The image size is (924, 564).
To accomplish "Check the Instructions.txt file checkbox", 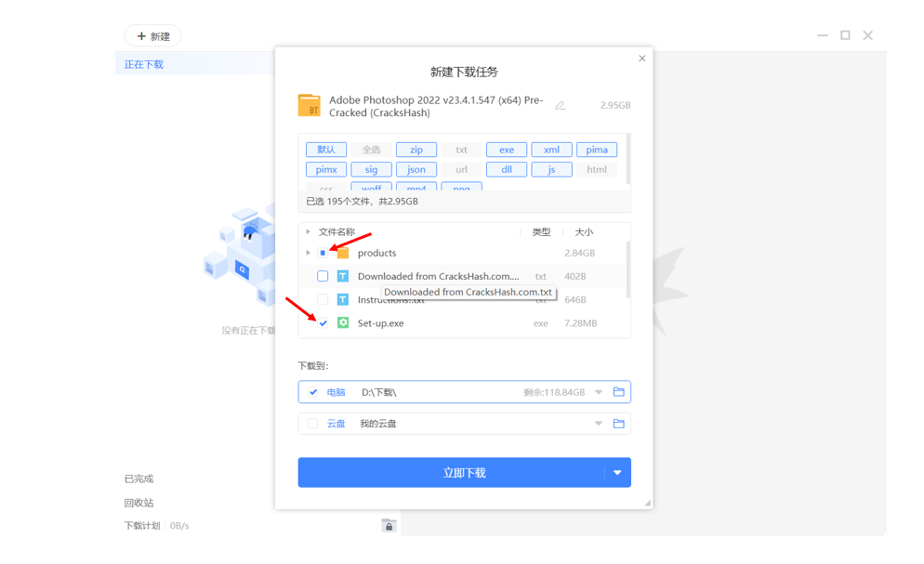I will (322, 300).
